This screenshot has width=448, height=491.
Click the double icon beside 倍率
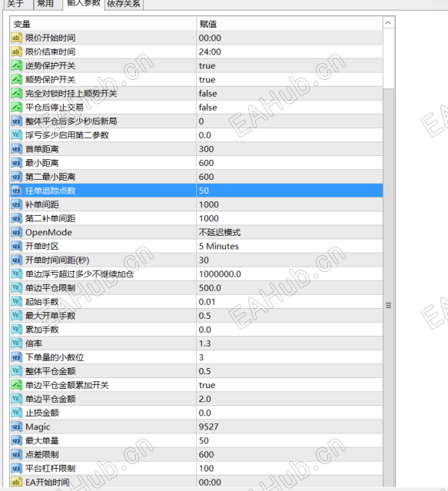pos(16,343)
